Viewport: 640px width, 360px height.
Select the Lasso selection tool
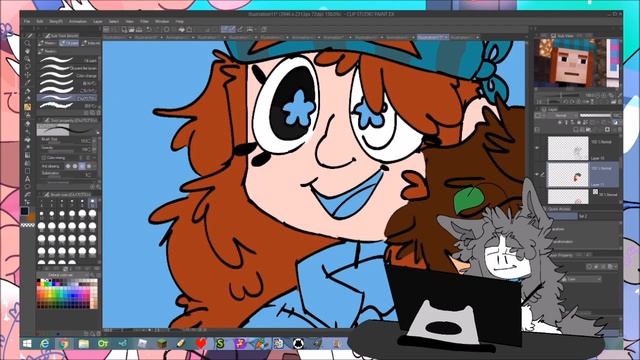point(27,67)
